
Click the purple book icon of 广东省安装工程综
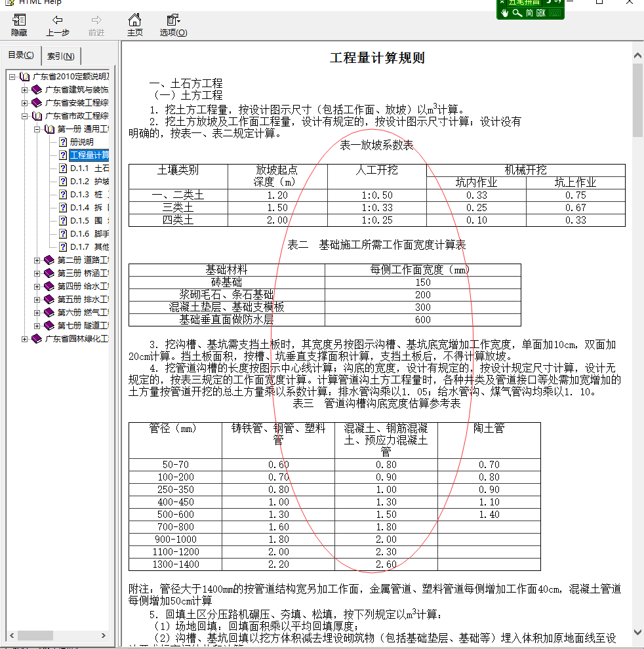[x=37, y=103]
